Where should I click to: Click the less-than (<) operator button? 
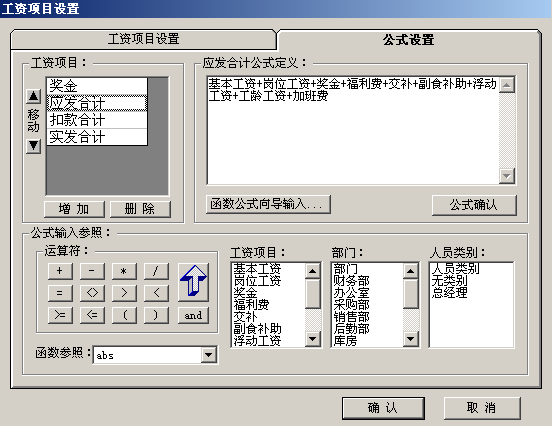click(156, 293)
